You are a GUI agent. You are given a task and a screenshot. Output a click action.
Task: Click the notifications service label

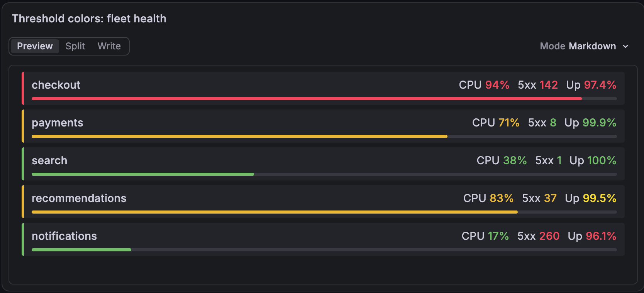click(64, 236)
